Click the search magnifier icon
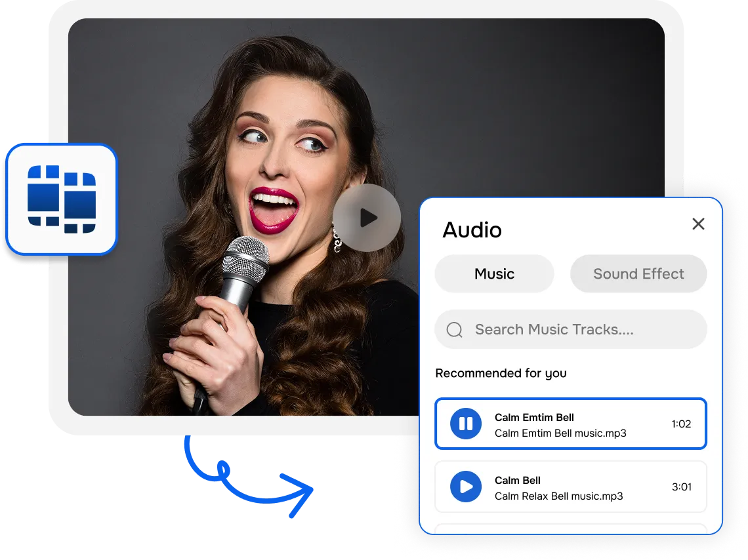The image size is (748, 560). tap(454, 329)
